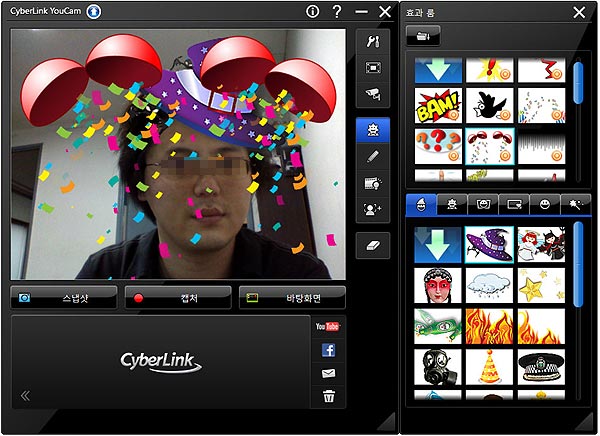Viewport: 600px width, 436px height.
Task: Select the audio spectrum bars effect thumbnail
Action: (x=541, y=147)
